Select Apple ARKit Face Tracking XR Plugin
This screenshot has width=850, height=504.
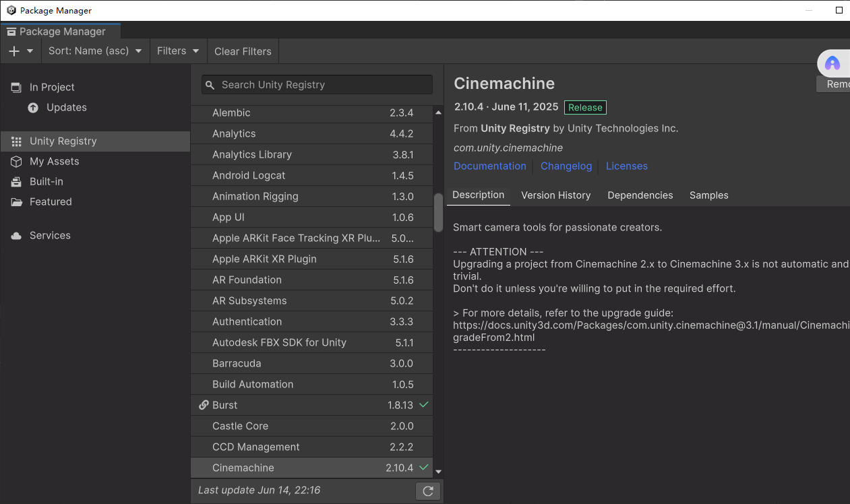tap(312, 238)
